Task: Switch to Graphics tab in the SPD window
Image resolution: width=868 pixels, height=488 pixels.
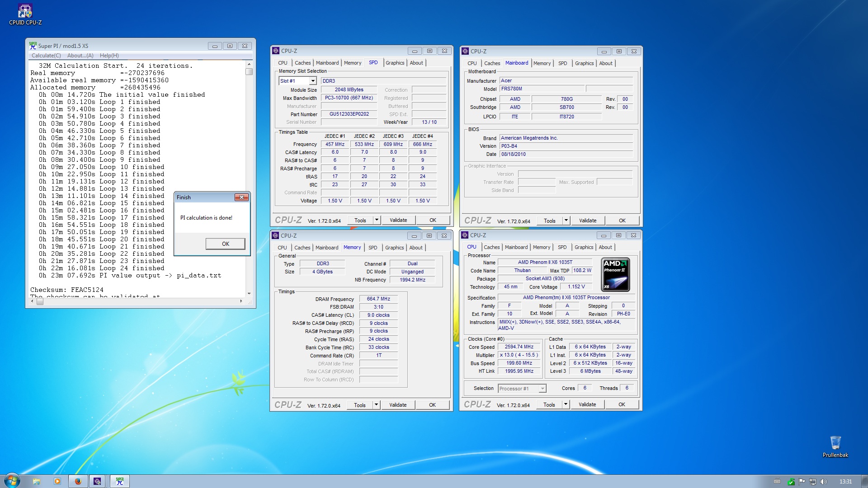Action: (395, 63)
